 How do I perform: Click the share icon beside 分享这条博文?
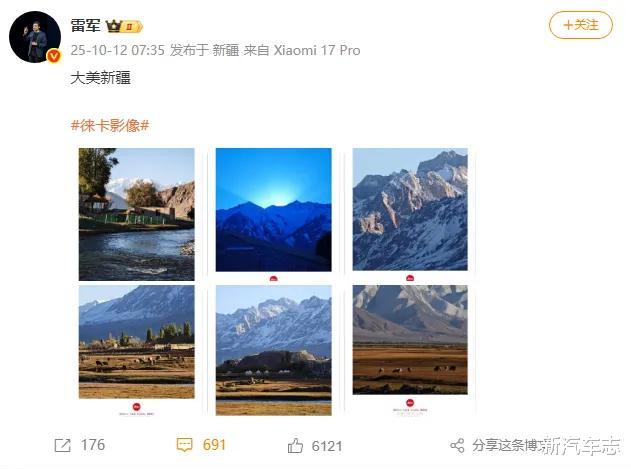[457, 446]
